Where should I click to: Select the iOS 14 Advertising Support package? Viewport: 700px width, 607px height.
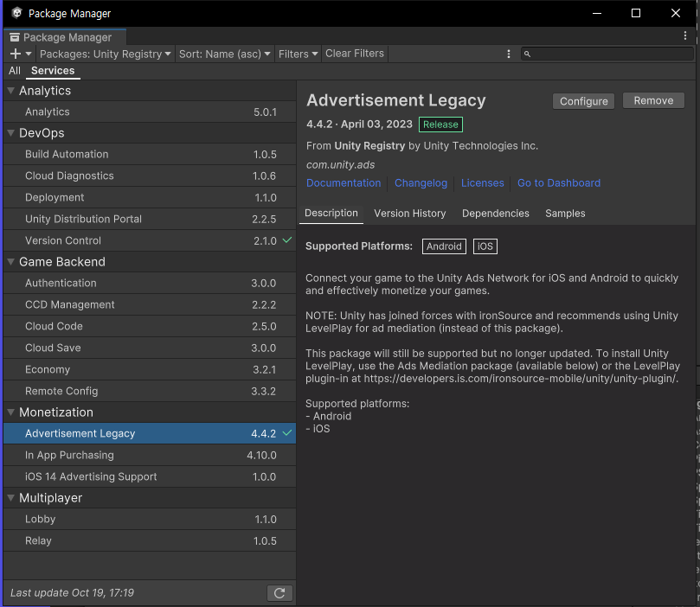pos(150,476)
